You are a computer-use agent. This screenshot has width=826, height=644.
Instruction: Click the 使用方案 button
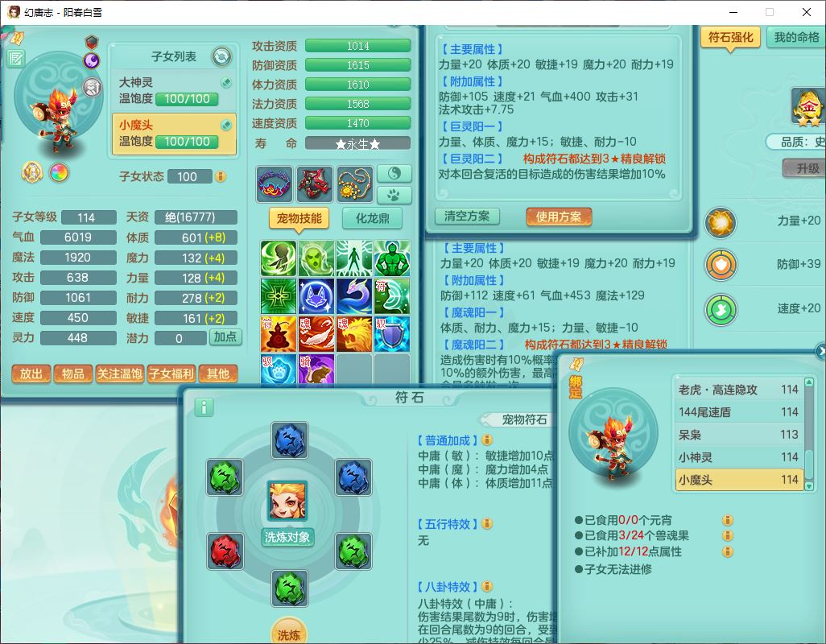pyautogui.click(x=559, y=217)
